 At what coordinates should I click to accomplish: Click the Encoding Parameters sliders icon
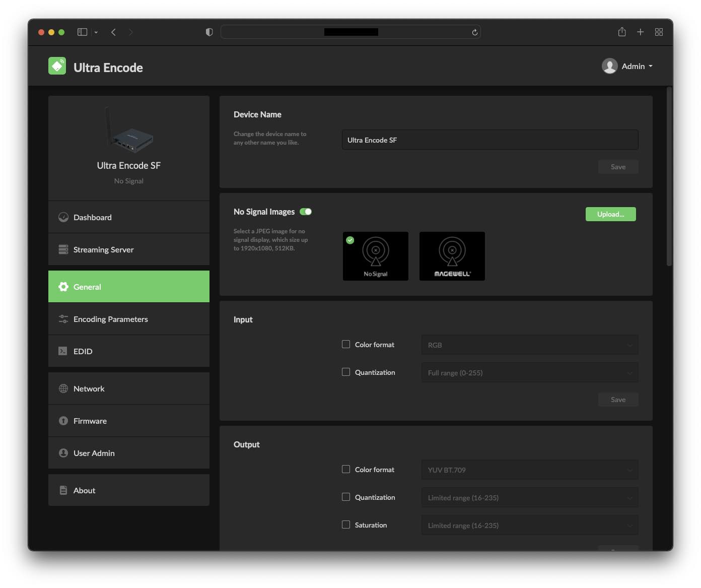63,319
